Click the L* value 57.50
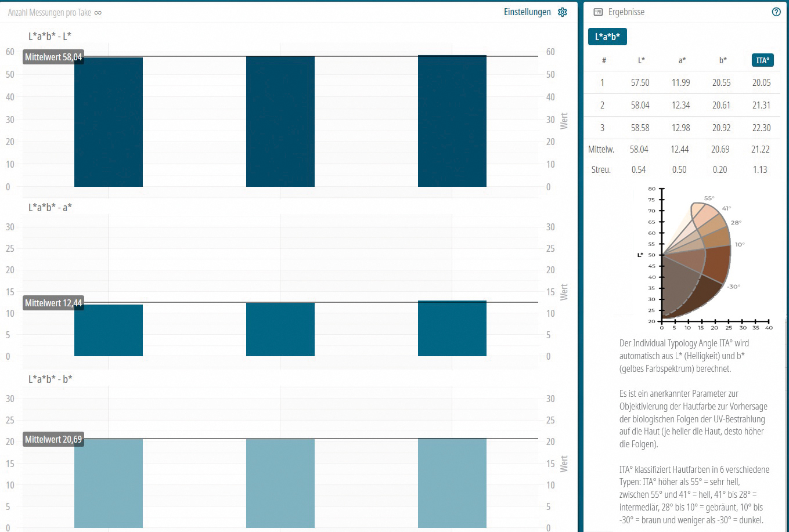 click(640, 82)
